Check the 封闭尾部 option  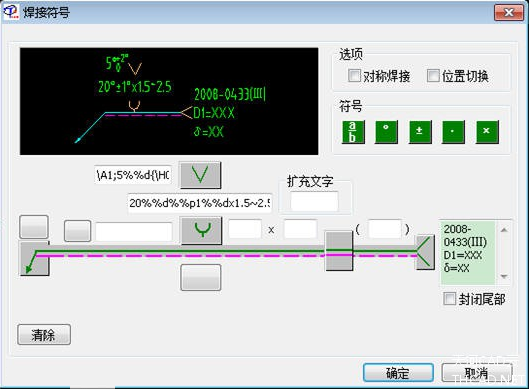449,299
